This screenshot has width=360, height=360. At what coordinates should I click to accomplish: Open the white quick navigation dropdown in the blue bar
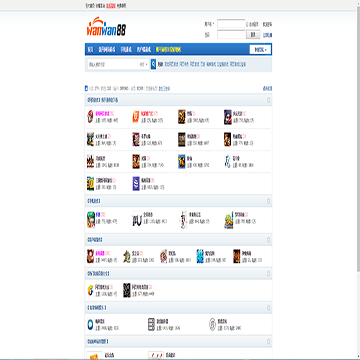(260, 50)
